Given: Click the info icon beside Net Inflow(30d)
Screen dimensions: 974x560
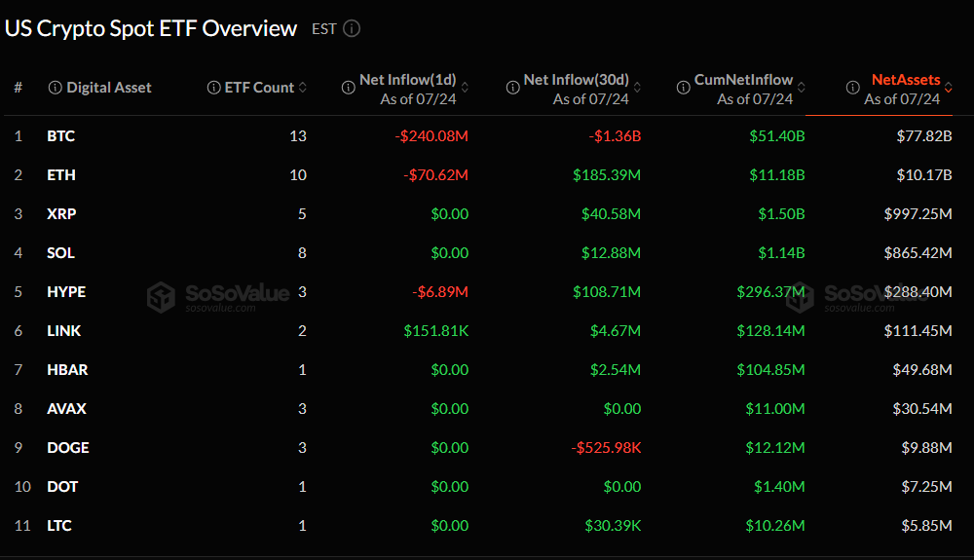Looking at the screenshot, I should click(513, 88).
